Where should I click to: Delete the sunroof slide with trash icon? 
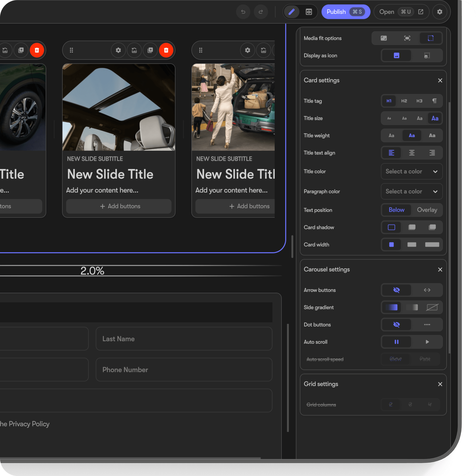click(166, 50)
